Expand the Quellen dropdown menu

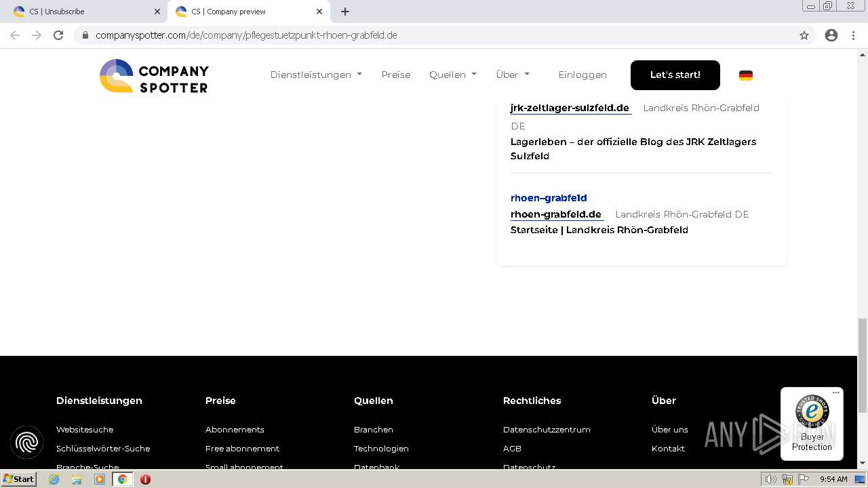tap(453, 75)
